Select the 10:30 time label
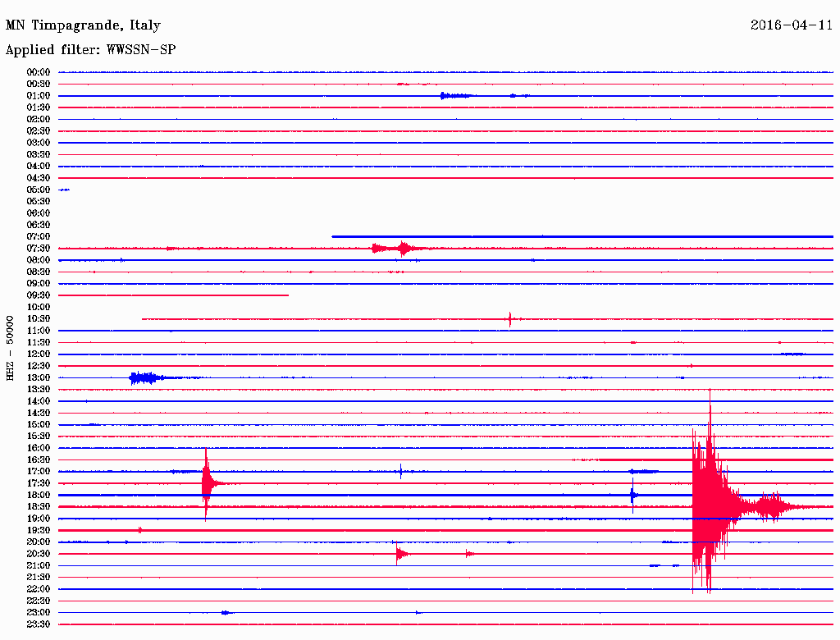Image resolution: width=840 pixels, height=640 pixels. pos(39,318)
